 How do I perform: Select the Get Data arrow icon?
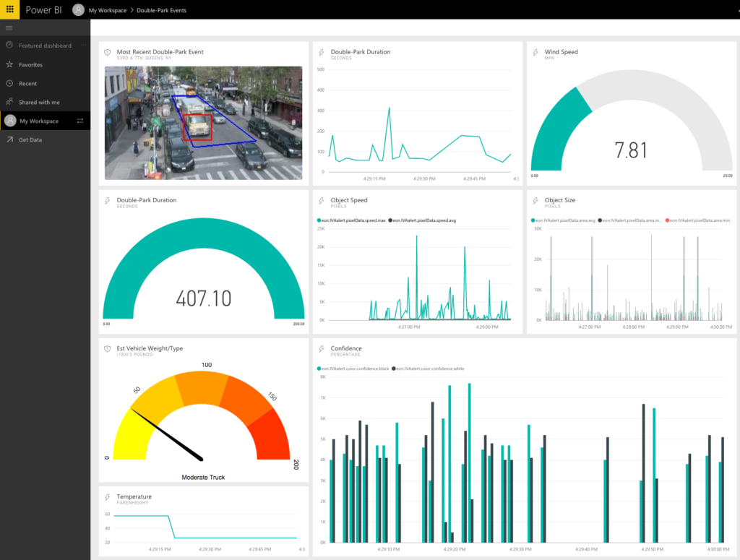point(9,139)
